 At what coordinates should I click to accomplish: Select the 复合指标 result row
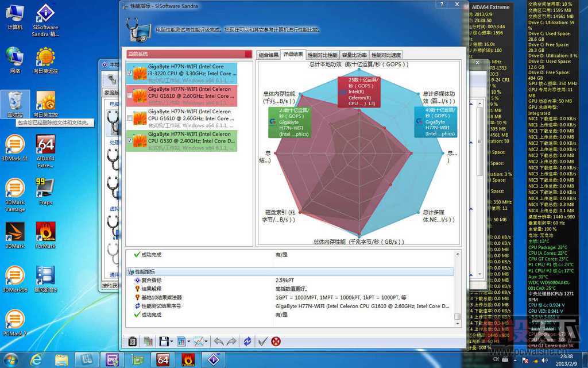click(290, 280)
